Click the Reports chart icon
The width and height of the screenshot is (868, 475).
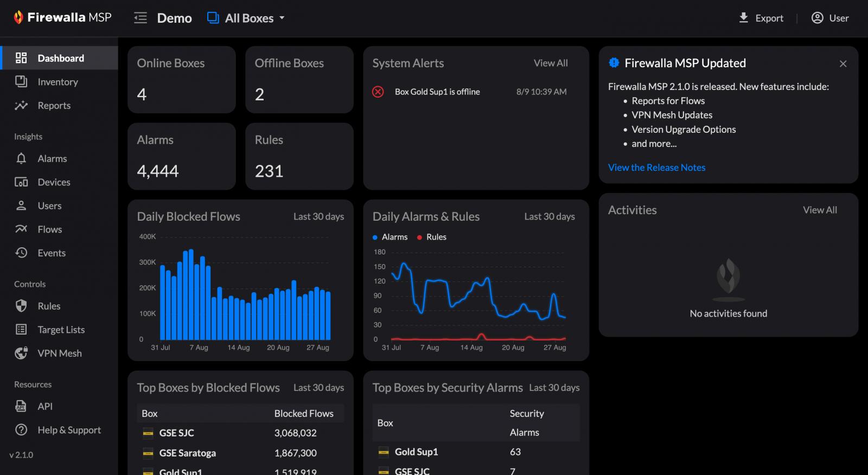pos(21,105)
